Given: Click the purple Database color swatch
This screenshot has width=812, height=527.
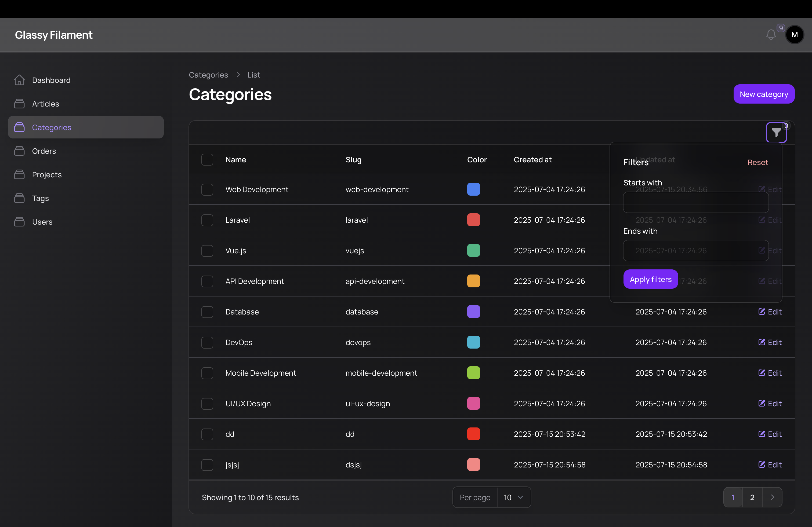Looking at the screenshot, I should coord(474,312).
